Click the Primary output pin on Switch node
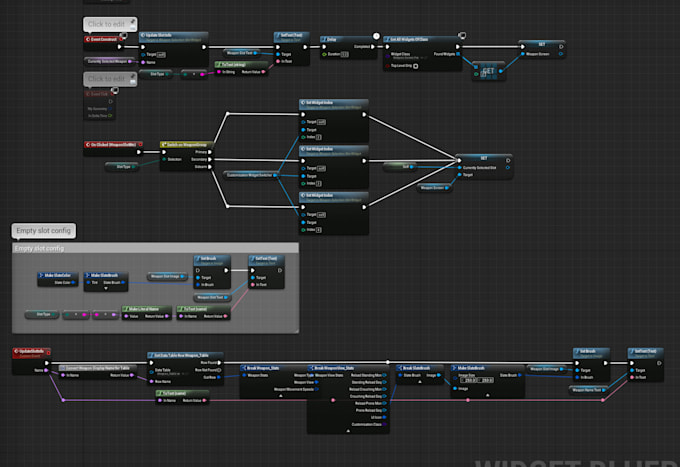This screenshot has width=680, height=467. (209, 152)
